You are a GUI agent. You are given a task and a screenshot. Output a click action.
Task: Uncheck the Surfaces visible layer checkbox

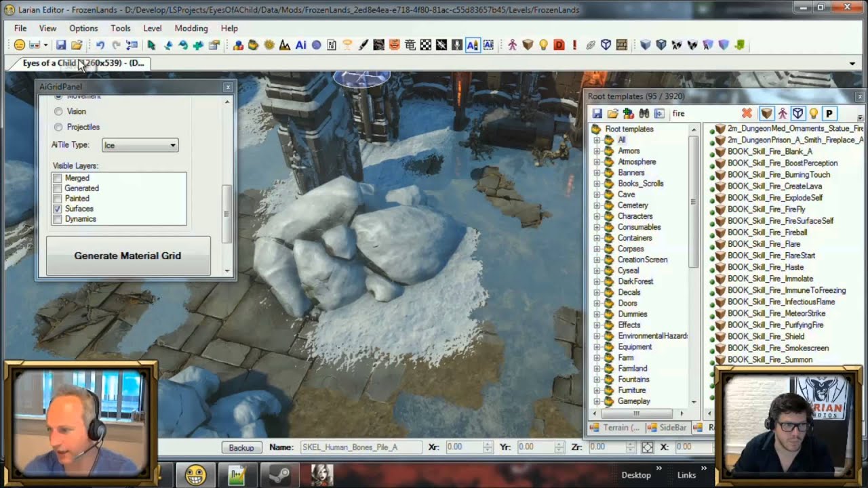coord(58,209)
